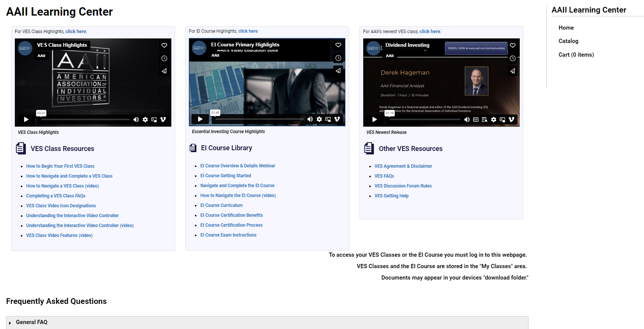Open 'How to Navigate and Complete a VES Class'
The height and width of the screenshot is (329, 644).
click(69, 176)
